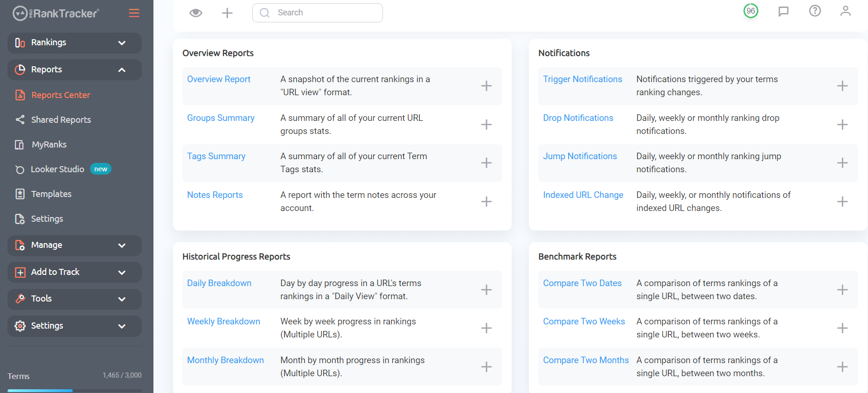The height and width of the screenshot is (393, 868).
Task: Expand the gear Settings sidebar section
Action: (x=75, y=326)
